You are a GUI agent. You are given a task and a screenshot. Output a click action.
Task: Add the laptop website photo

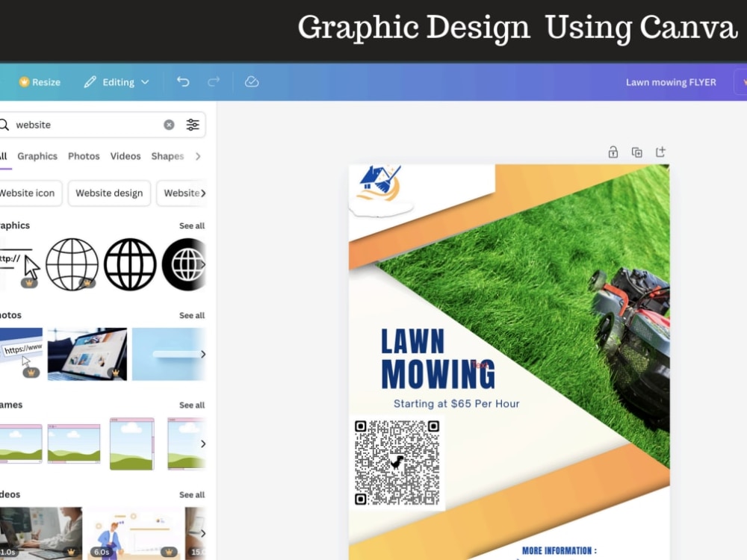pyautogui.click(x=87, y=354)
